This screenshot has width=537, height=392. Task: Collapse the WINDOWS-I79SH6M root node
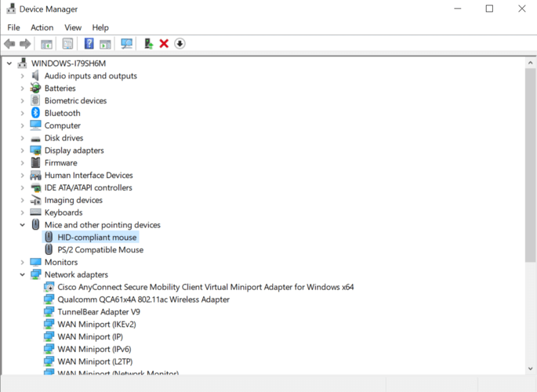coord(9,64)
